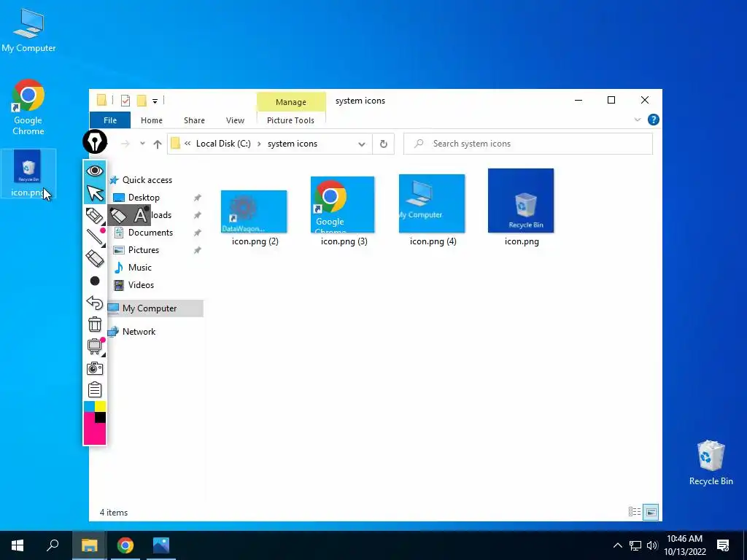This screenshot has width=747, height=560.
Task: Open pen width via the black dot
Action: 95,281
